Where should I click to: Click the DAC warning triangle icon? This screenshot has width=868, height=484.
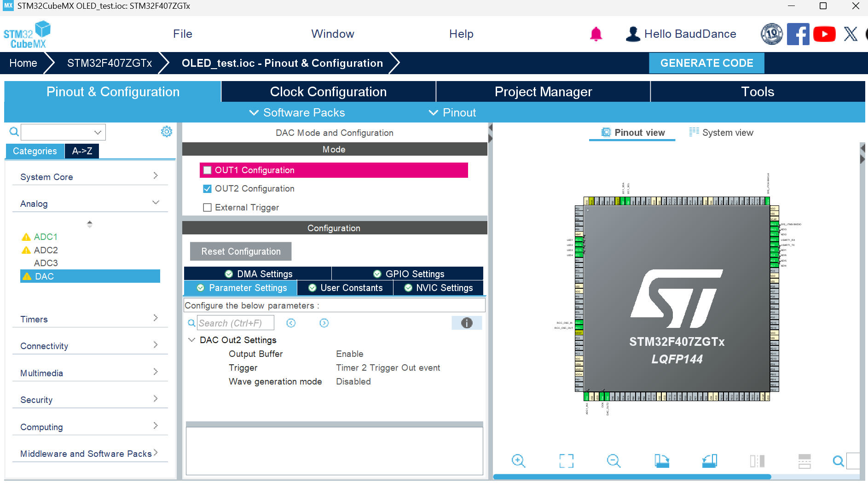[x=27, y=276]
